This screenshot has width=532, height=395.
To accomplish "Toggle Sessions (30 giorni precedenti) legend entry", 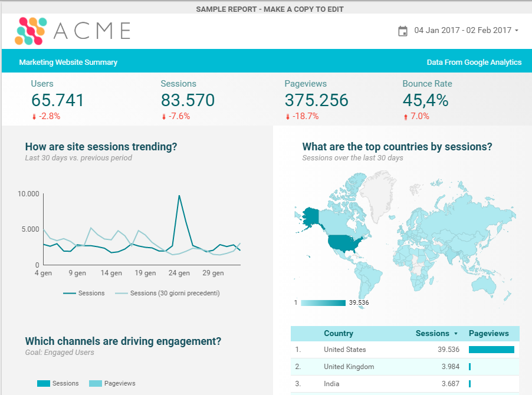I will point(168,293).
